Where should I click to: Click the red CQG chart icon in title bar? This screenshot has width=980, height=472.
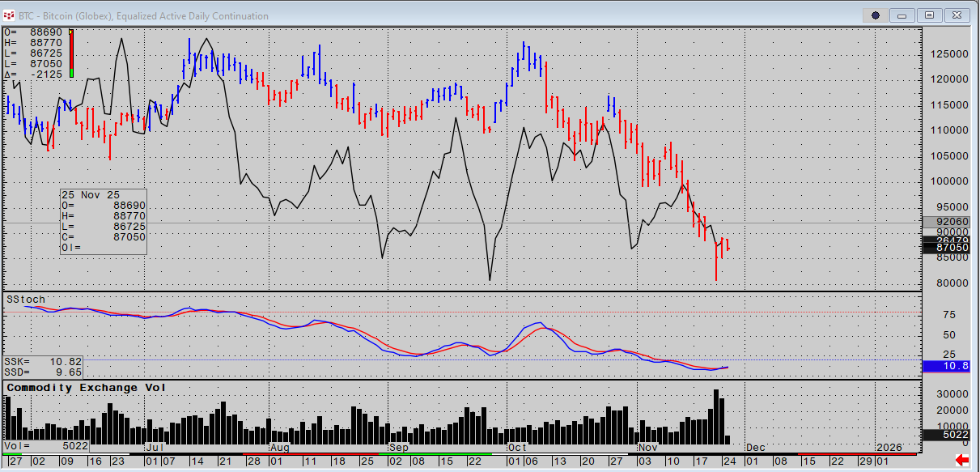tap(9, 15)
